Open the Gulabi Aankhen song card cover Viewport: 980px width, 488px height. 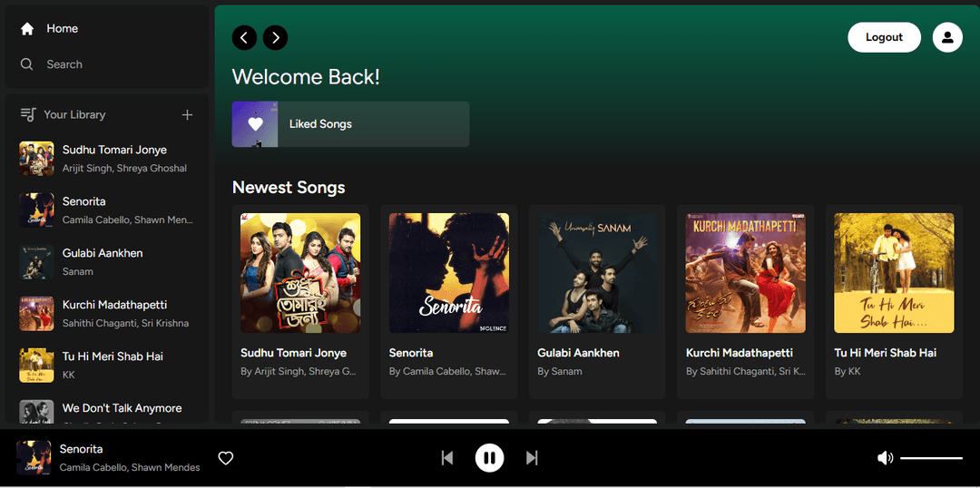click(597, 273)
